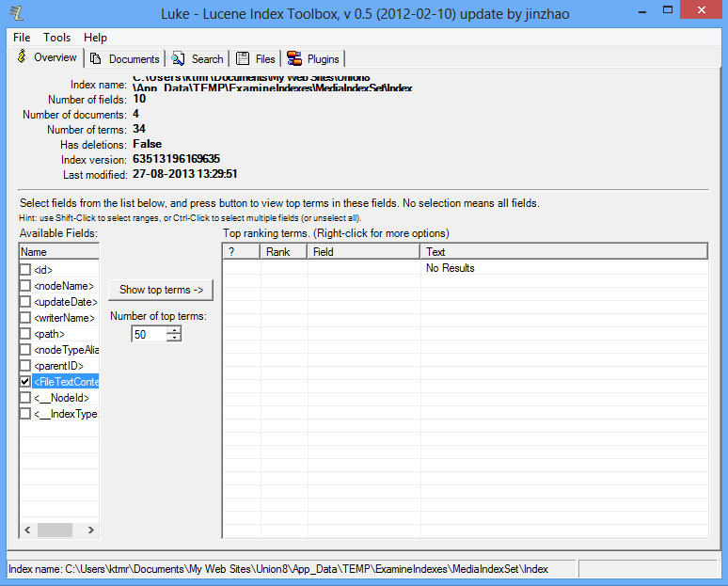
Task: Click the Has deletions value False
Action: (147, 144)
